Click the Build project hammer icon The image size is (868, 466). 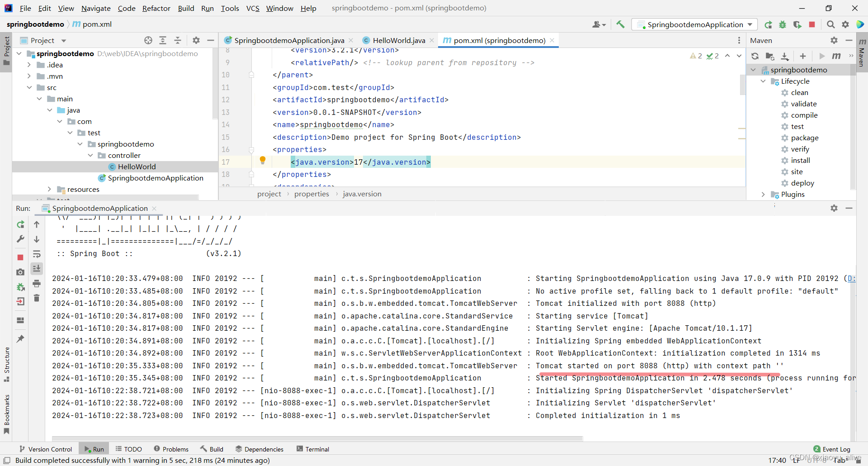(620, 24)
